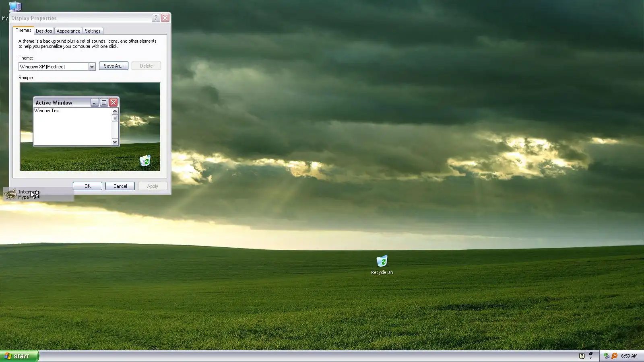Click the Recycle Bin icon inside the sample preview

145,161
